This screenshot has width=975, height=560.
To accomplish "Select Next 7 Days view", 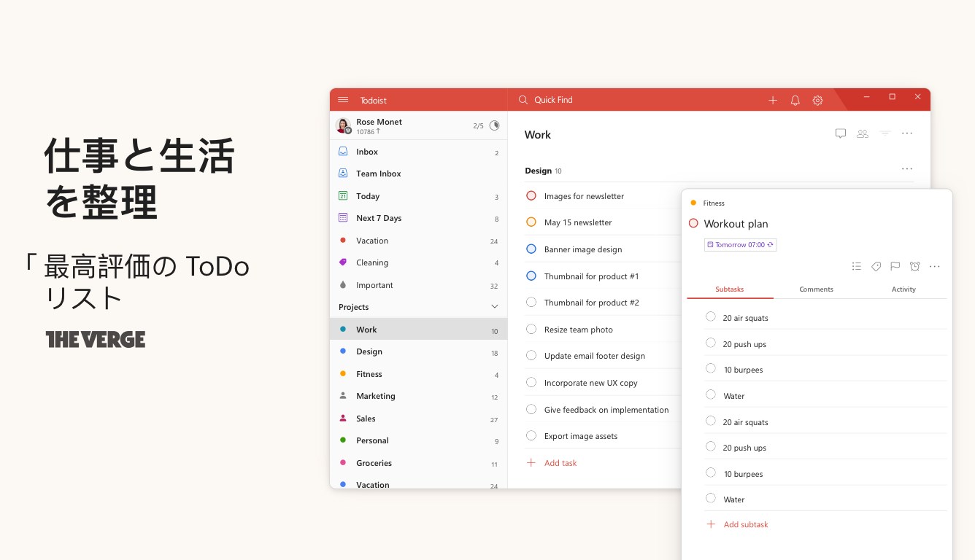I will 418,218.
